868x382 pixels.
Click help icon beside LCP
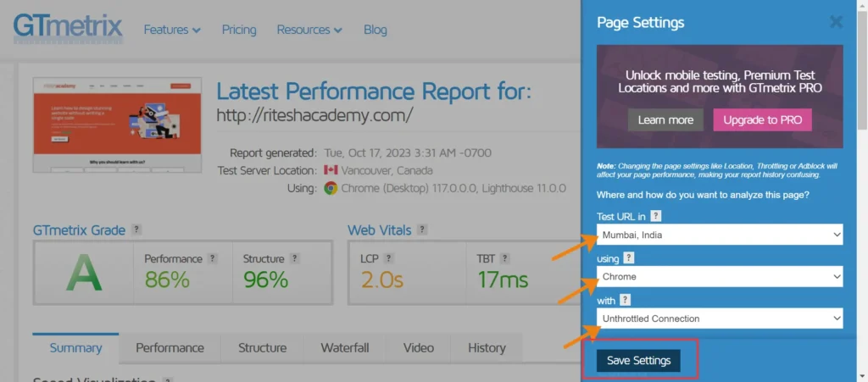coord(388,258)
